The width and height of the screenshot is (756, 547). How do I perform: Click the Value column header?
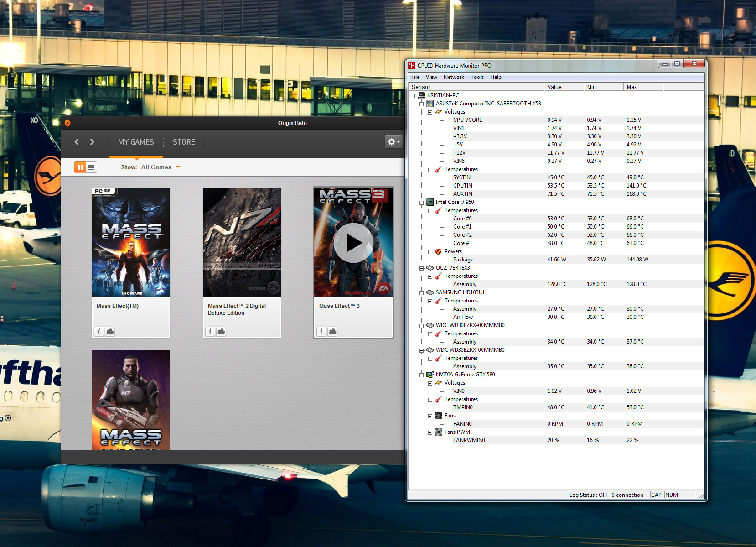(x=564, y=87)
